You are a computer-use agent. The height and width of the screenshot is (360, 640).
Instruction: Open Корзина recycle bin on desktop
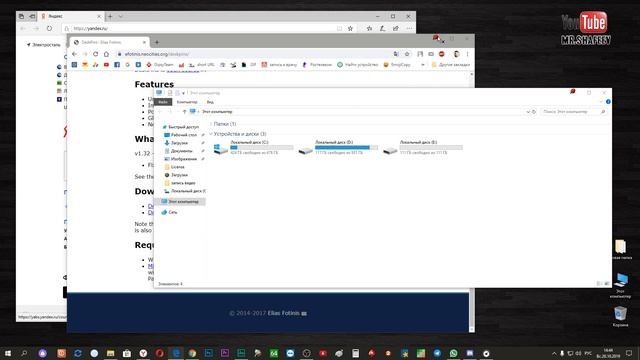point(620,317)
